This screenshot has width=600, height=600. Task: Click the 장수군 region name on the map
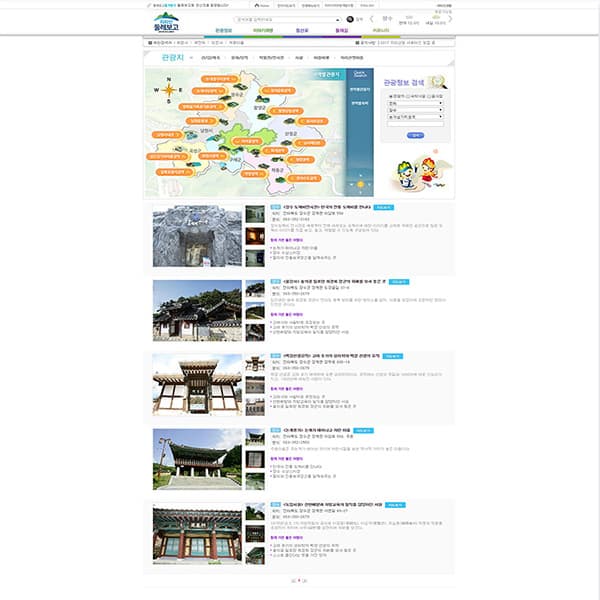click(x=237, y=94)
